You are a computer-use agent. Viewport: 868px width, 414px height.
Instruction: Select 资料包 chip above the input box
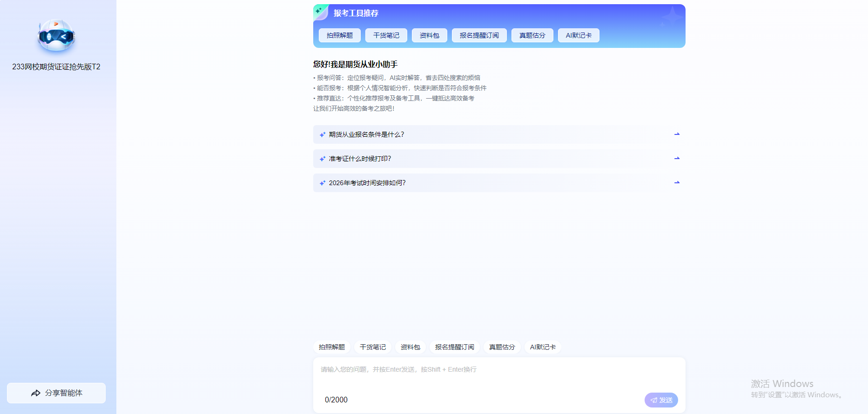pos(410,347)
